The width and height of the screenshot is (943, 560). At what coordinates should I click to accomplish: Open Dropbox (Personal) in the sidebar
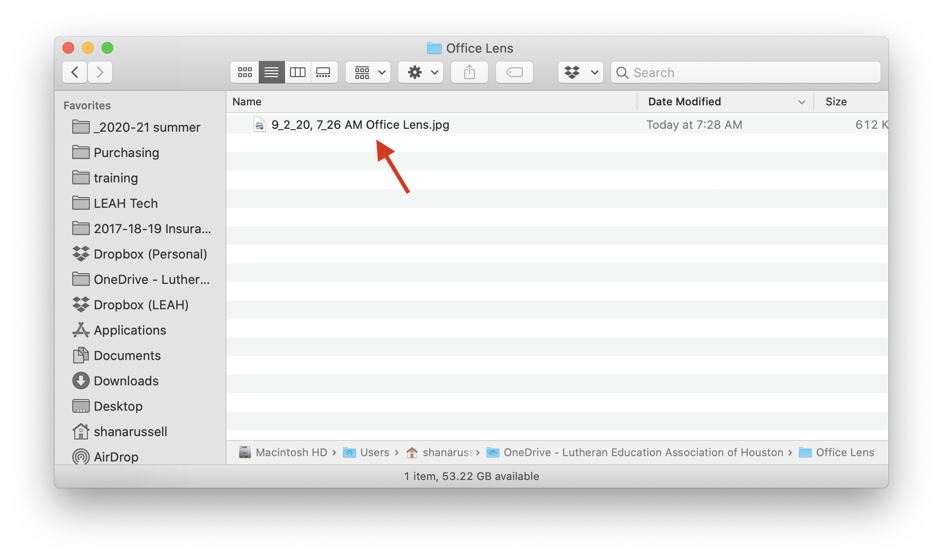click(x=141, y=254)
